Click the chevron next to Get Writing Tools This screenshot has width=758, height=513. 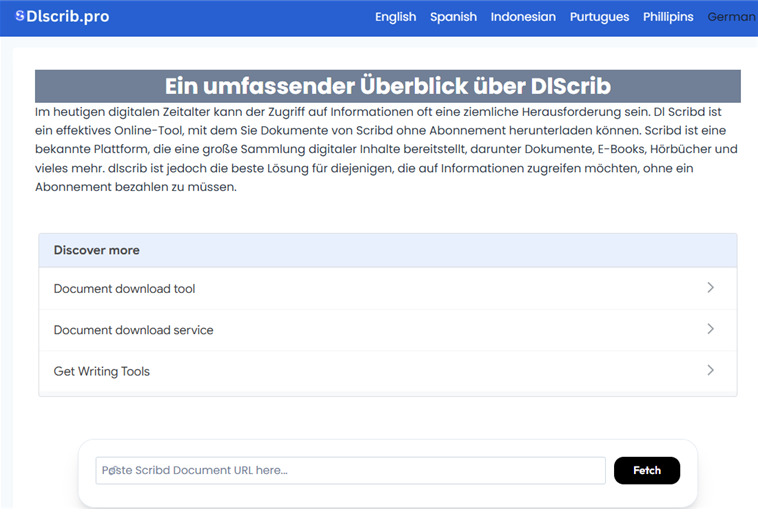point(710,370)
